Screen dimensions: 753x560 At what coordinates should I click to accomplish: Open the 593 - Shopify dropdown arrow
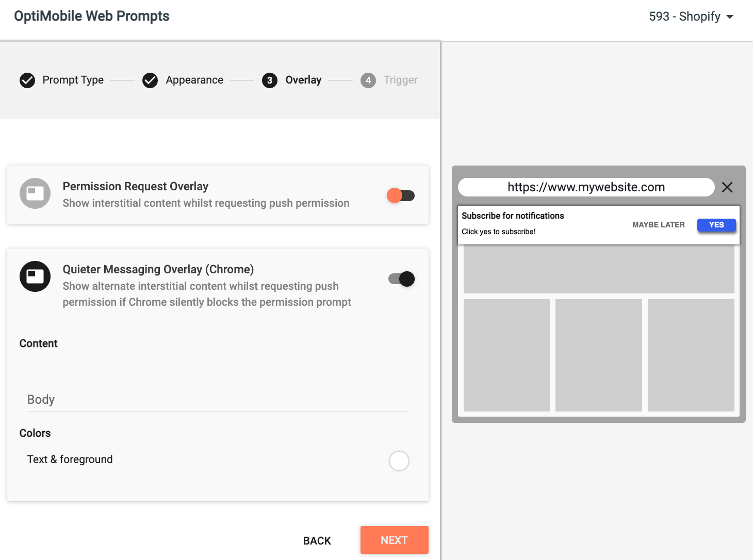click(x=730, y=17)
